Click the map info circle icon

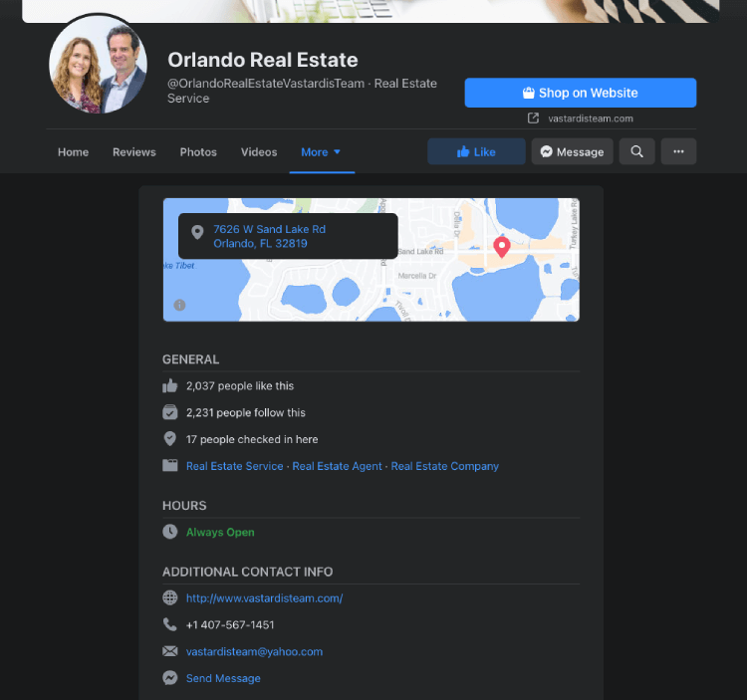179,306
